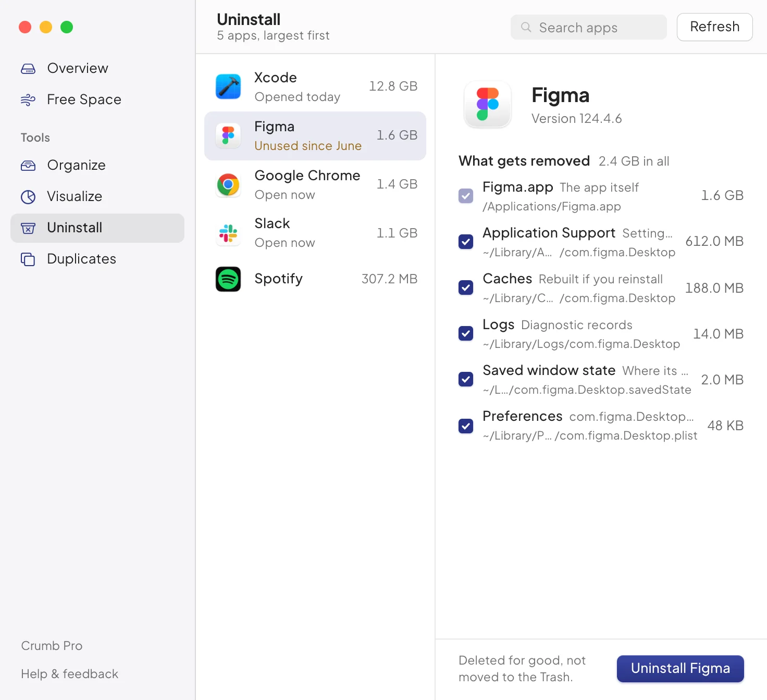767x700 pixels.
Task: Select the Slack name in the app list
Action: point(272,223)
